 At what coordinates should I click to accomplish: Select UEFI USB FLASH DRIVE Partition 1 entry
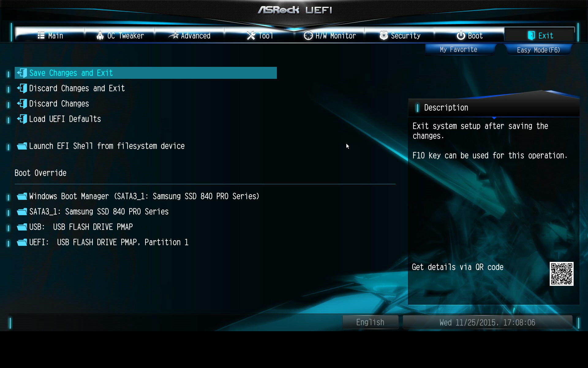[x=109, y=242]
